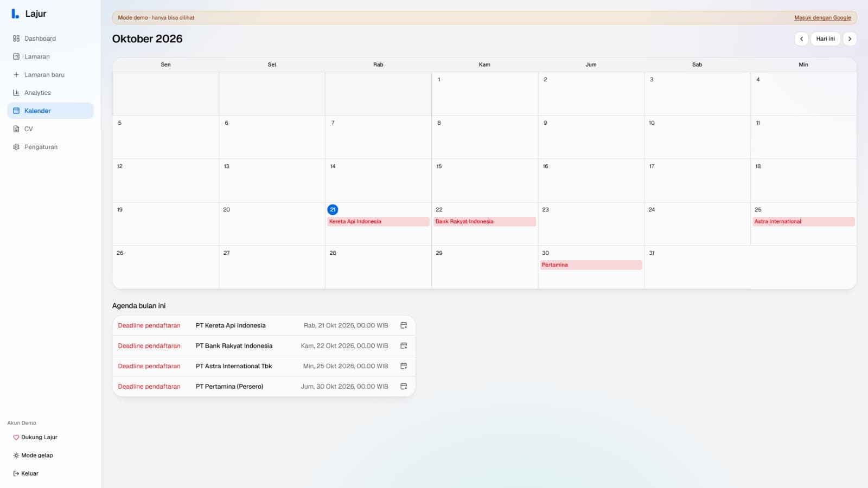Select today's date 21 circle

[333, 209]
